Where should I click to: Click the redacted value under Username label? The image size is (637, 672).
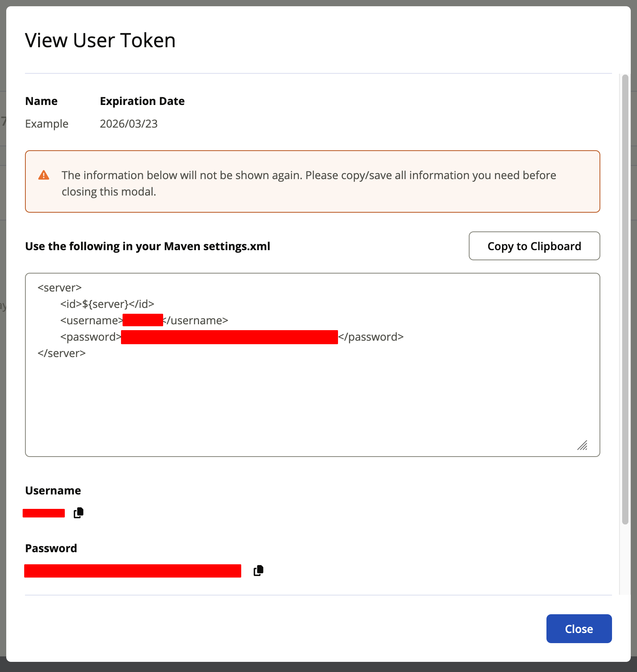point(44,513)
